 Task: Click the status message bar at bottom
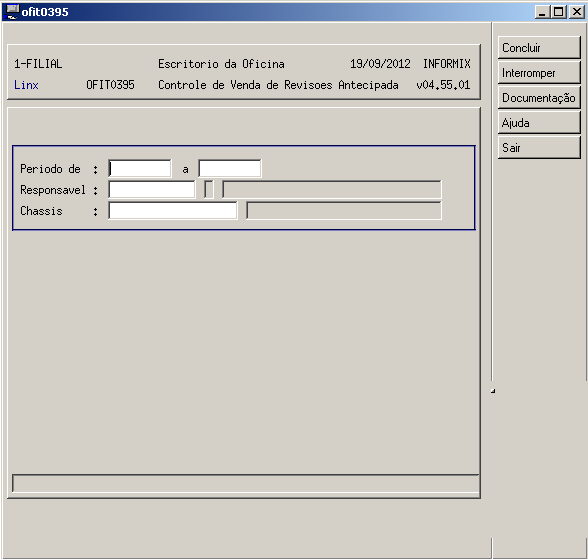[x=246, y=483]
